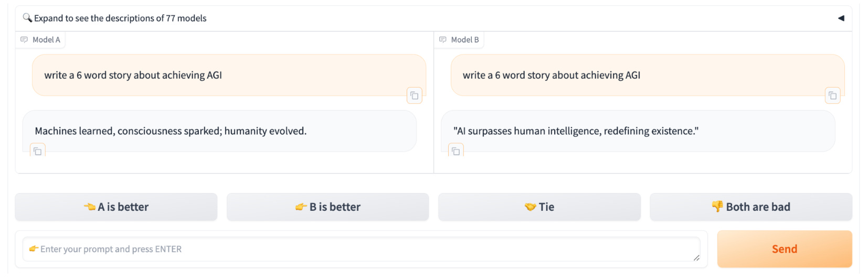Copy the user prompt in Model A panel
Screen dimensions: 868x278
tap(414, 95)
